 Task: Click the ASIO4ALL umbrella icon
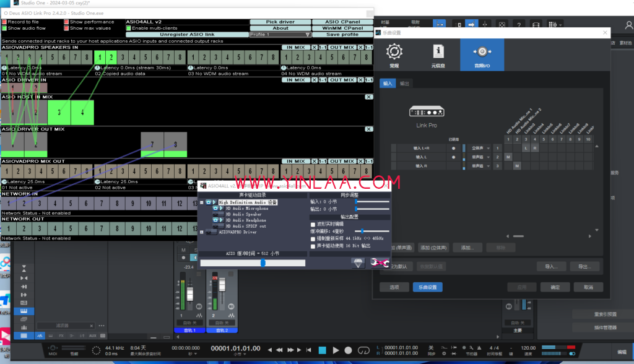[x=359, y=263]
